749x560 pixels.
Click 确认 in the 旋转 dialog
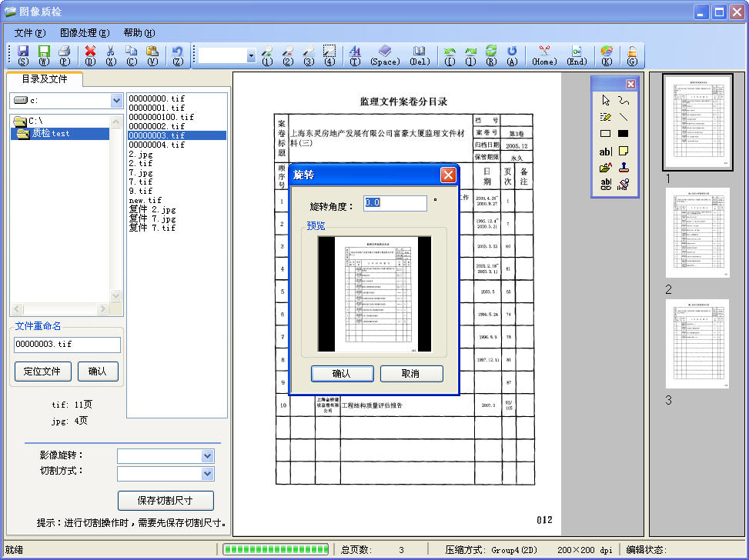[341, 374]
